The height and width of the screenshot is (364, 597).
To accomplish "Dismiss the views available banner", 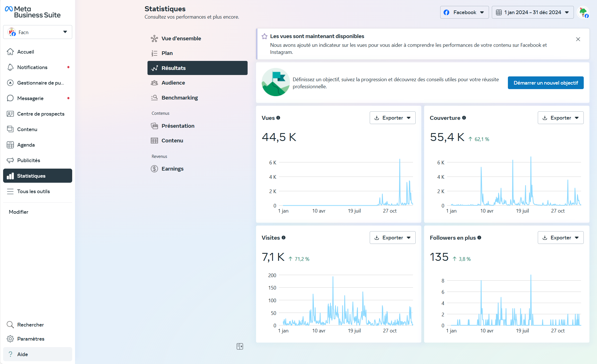I will coord(578,39).
